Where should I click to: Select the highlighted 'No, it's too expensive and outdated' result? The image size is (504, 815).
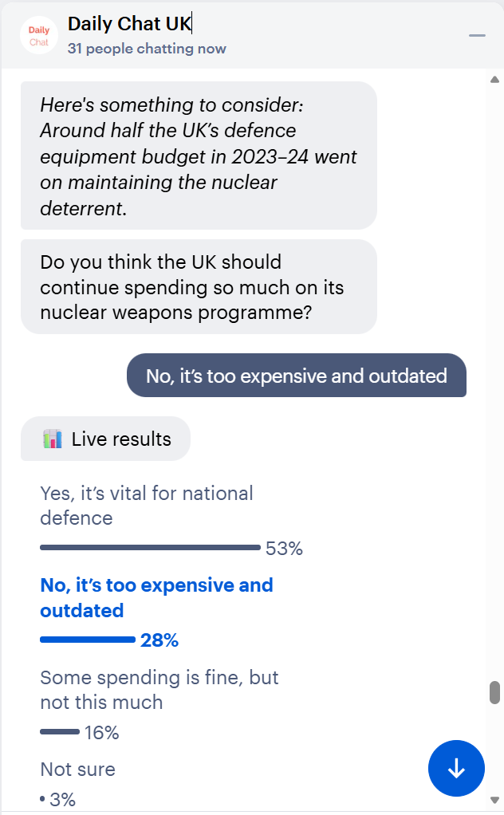(x=156, y=597)
